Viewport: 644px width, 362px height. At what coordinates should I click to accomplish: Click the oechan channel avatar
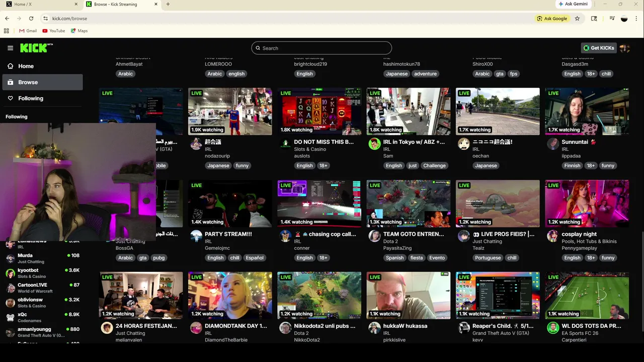pos(463,144)
